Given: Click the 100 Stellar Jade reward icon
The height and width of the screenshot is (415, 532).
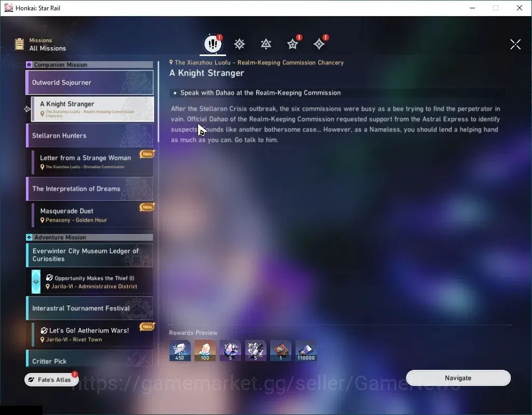Looking at the screenshot, I should pos(205,351).
